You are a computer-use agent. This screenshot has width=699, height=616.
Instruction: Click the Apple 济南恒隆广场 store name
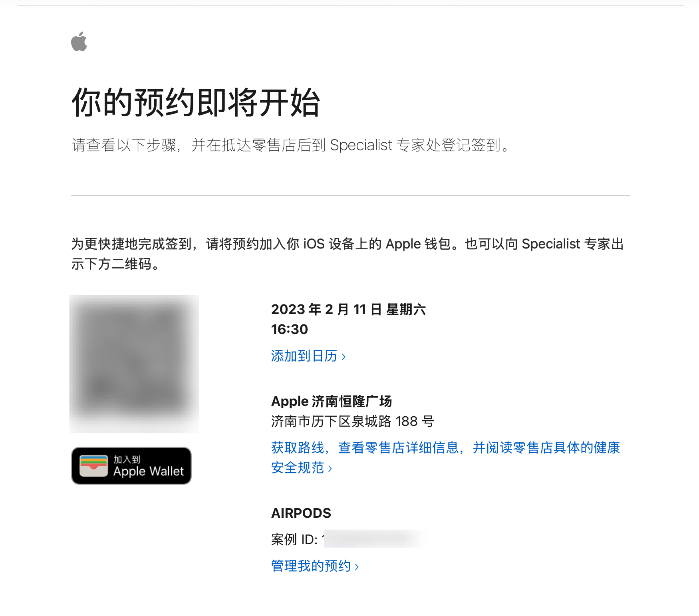click(x=332, y=401)
